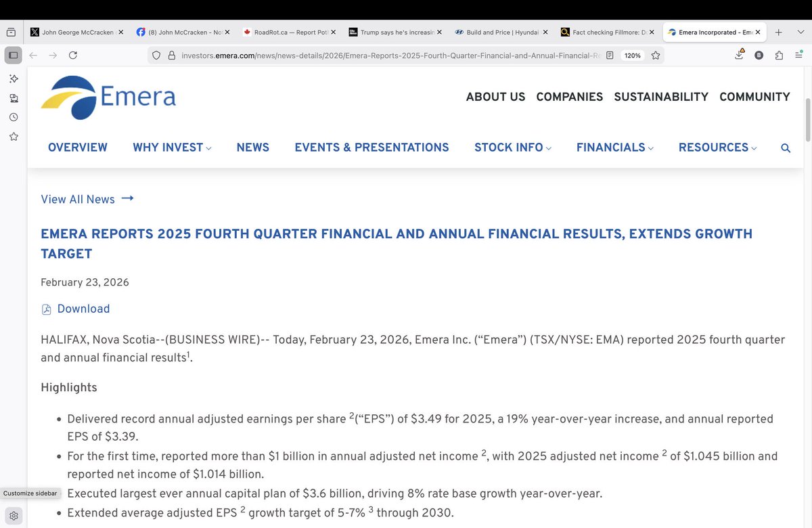This screenshot has height=528, width=812.
Task: Open synced tabs icon in sidebar
Action: 13,98
